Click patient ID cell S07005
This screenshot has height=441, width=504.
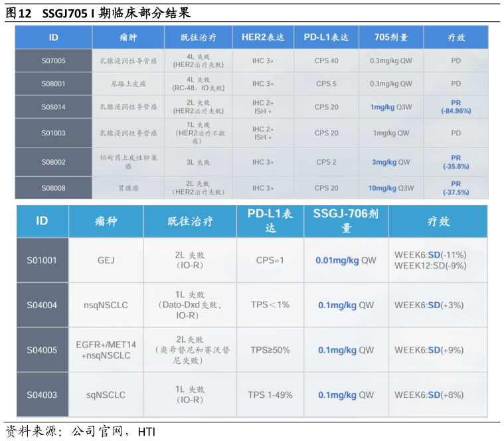click(x=53, y=60)
